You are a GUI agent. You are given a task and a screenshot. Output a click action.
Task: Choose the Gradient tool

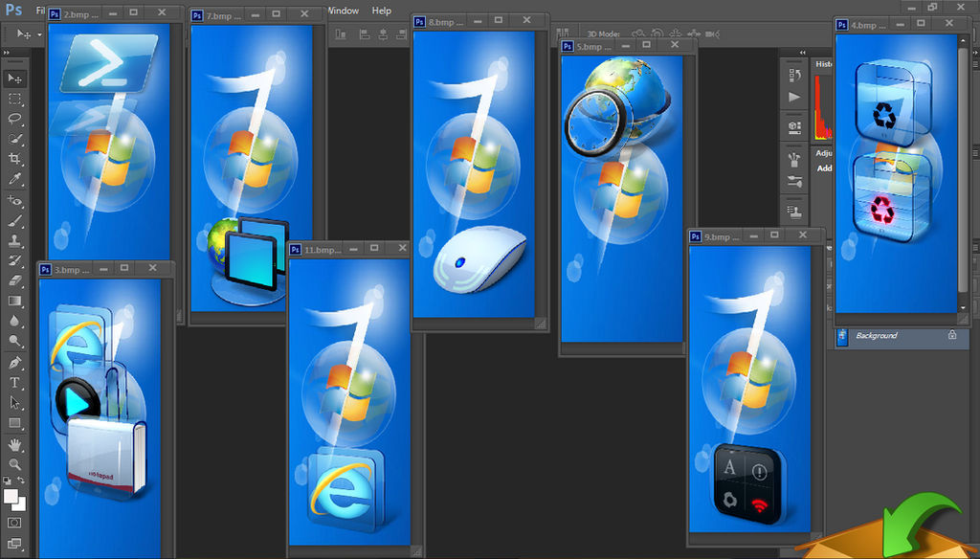[15, 301]
